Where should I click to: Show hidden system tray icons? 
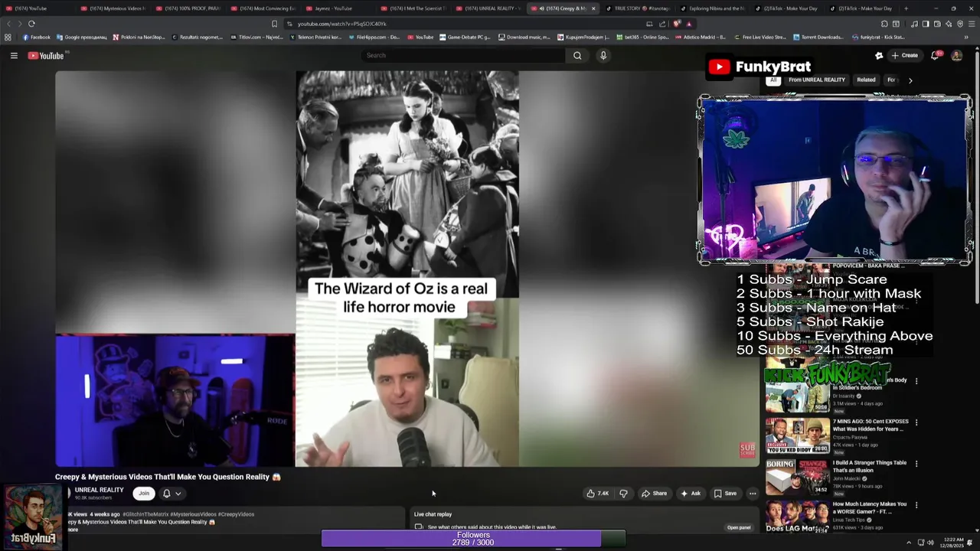tap(909, 543)
